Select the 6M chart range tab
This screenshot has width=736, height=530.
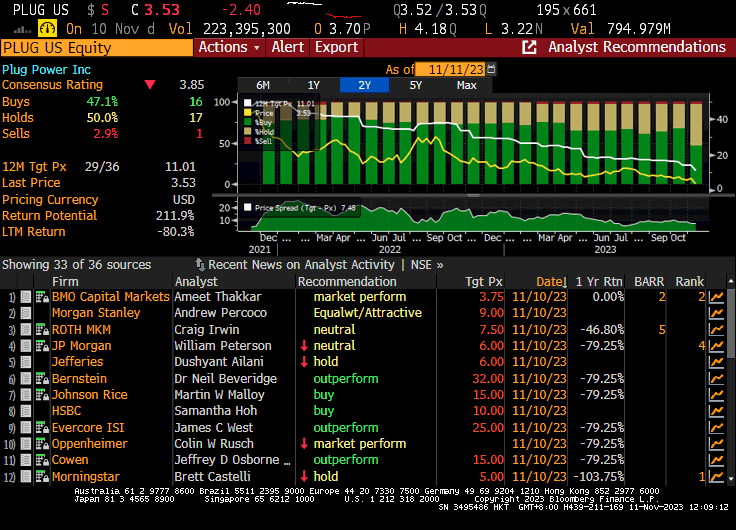click(263, 85)
